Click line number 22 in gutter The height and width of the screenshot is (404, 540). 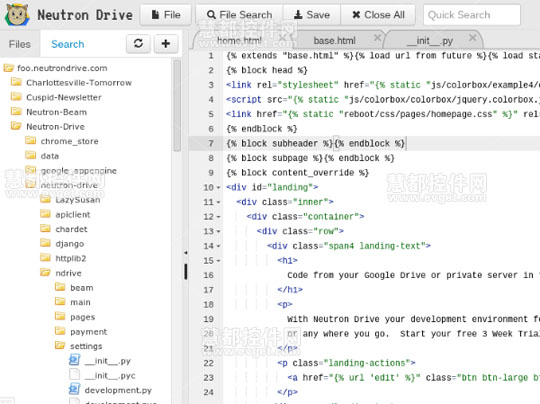208,363
